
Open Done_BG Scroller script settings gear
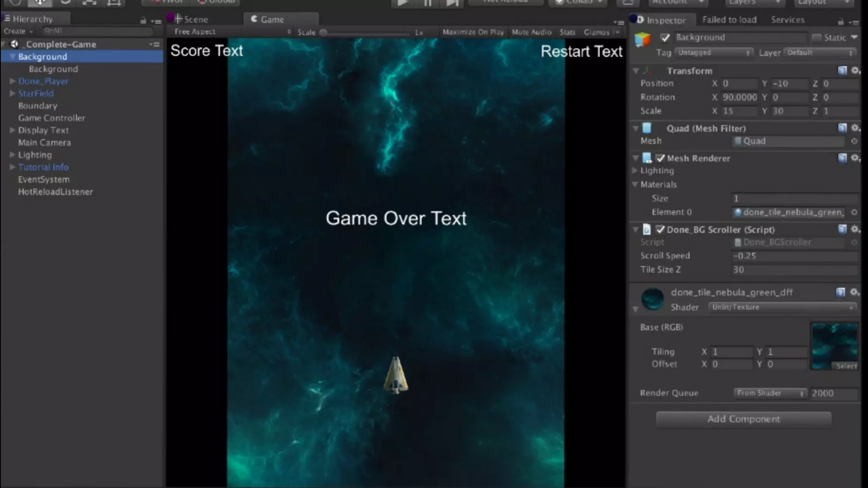(855, 229)
